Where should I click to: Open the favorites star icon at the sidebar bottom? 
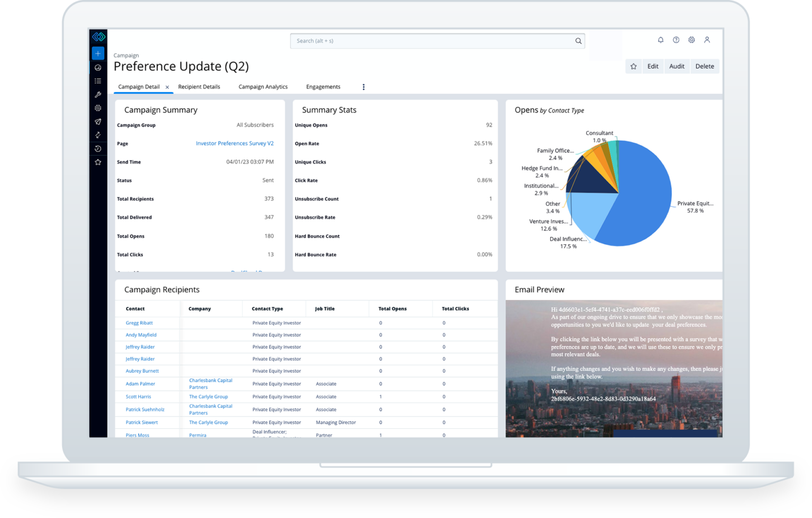(x=98, y=162)
